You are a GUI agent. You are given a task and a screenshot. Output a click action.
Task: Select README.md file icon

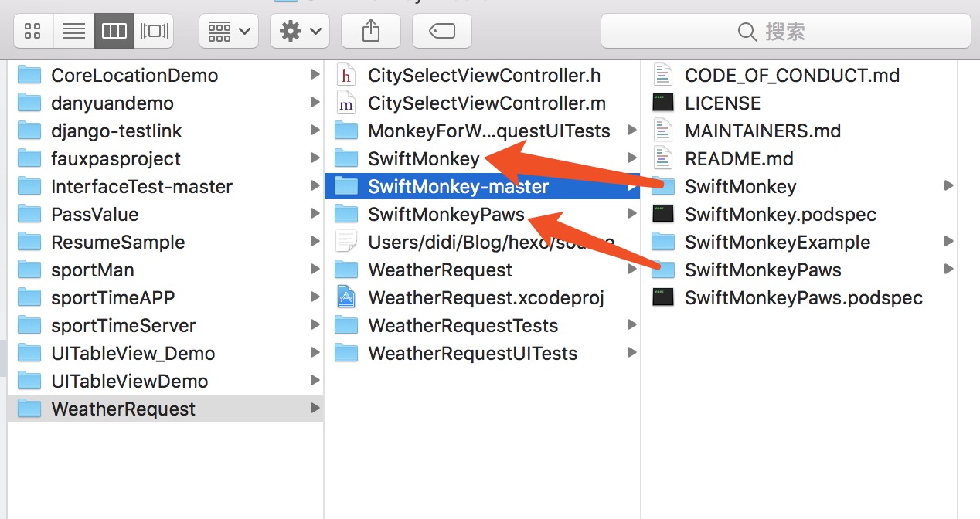click(x=663, y=158)
